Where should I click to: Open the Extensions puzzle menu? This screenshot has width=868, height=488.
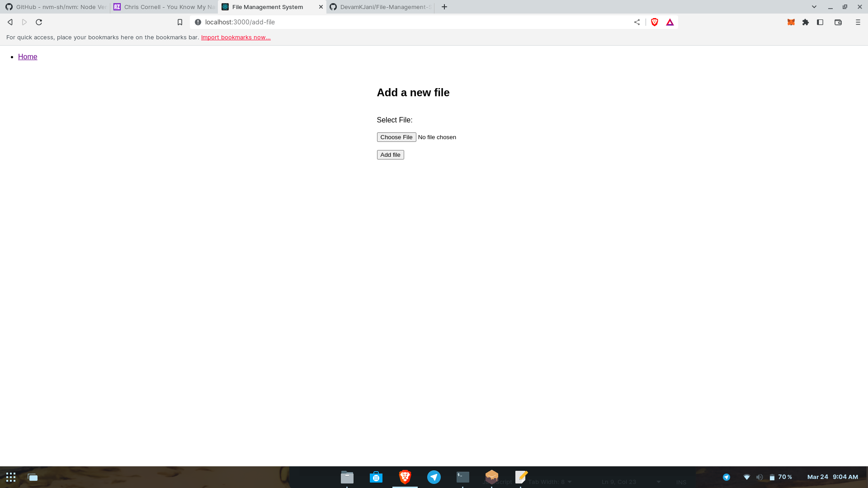coord(806,22)
